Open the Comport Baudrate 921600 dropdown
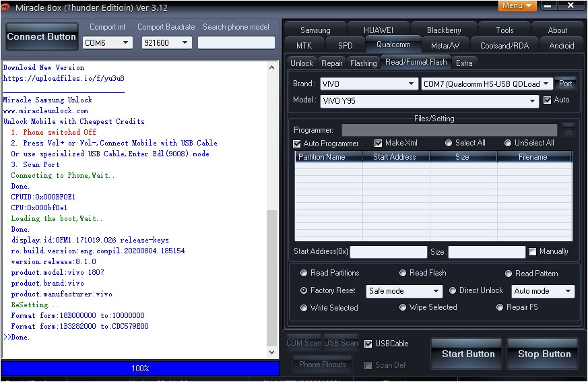588x382 pixels. click(166, 42)
